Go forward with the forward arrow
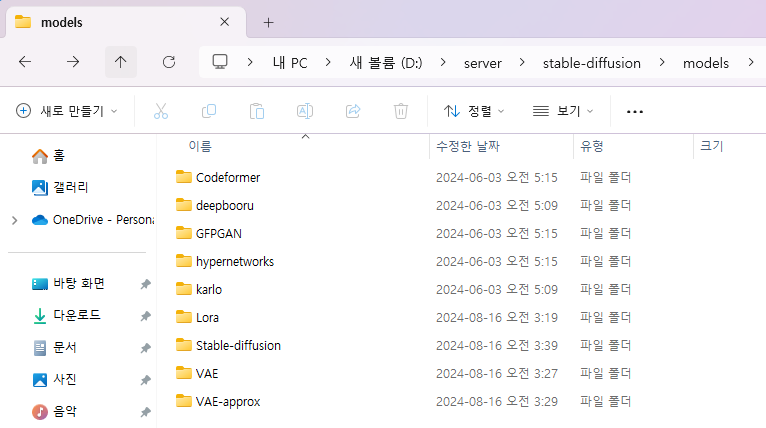Viewport: 766px width, 428px height. pos(73,62)
